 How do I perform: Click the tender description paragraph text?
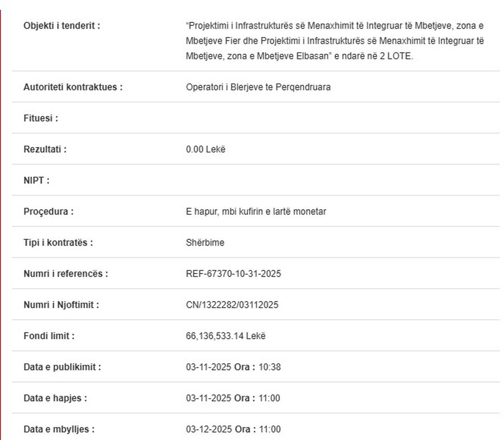pyautogui.click(x=335, y=41)
